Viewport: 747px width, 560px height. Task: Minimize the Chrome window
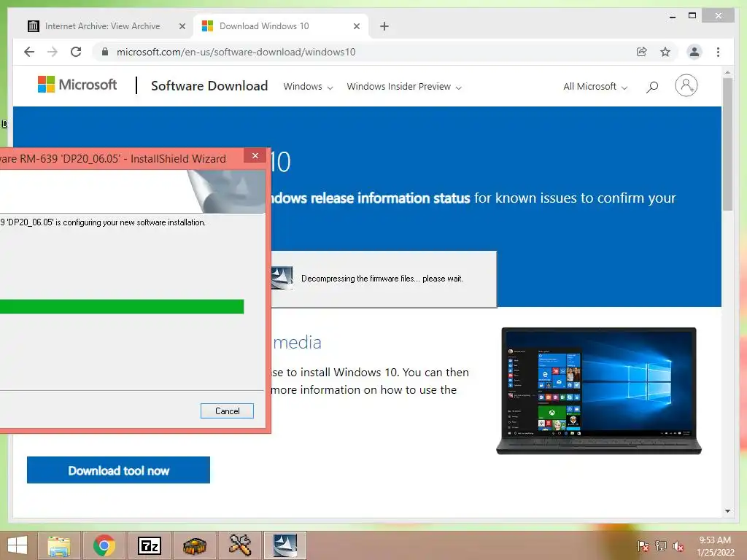pos(672,17)
